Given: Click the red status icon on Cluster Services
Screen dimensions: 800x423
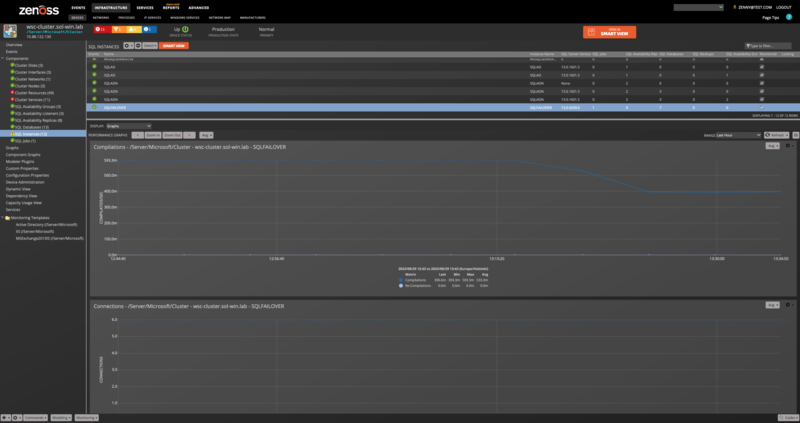Looking at the screenshot, I should click(12, 99).
